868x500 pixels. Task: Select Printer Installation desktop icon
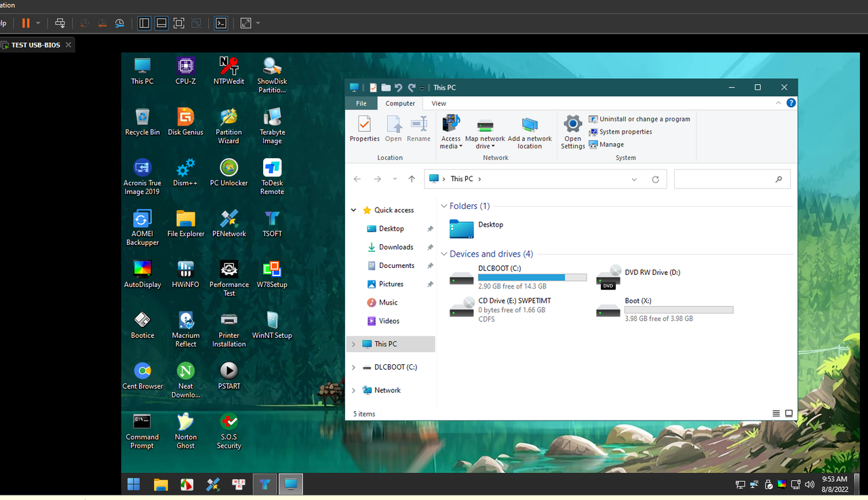(229, 329)
